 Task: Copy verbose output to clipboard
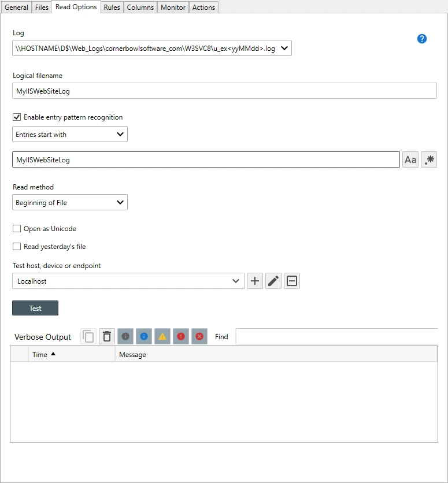coord(88,336)
